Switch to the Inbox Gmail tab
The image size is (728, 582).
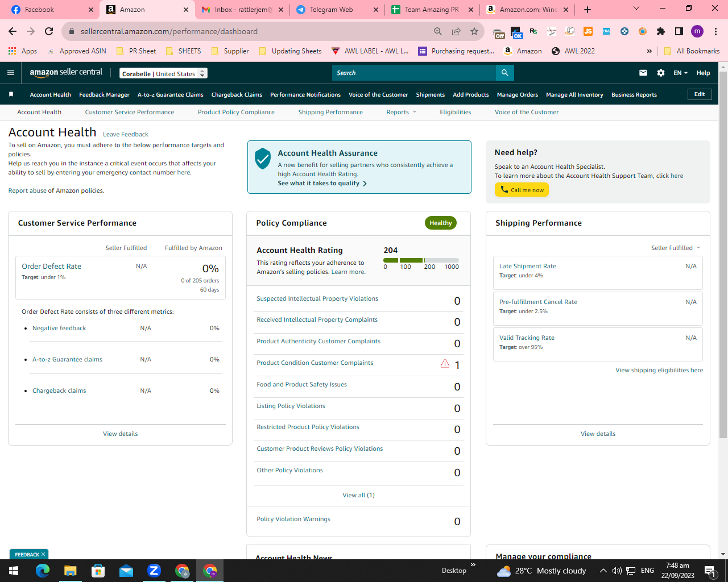point(242,10)
